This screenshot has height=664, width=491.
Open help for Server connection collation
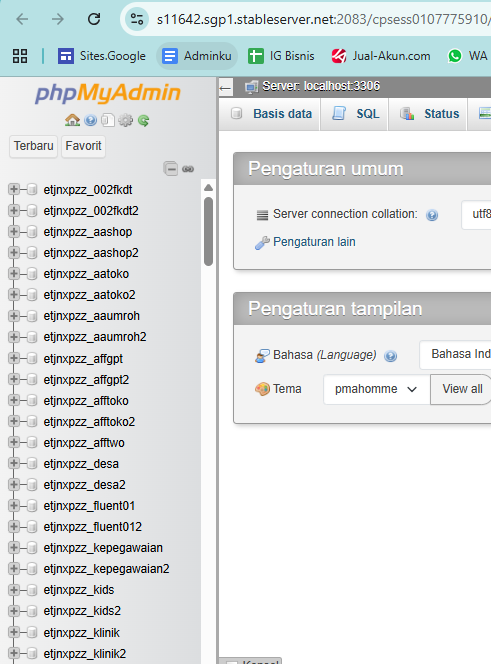pos(432,215)
